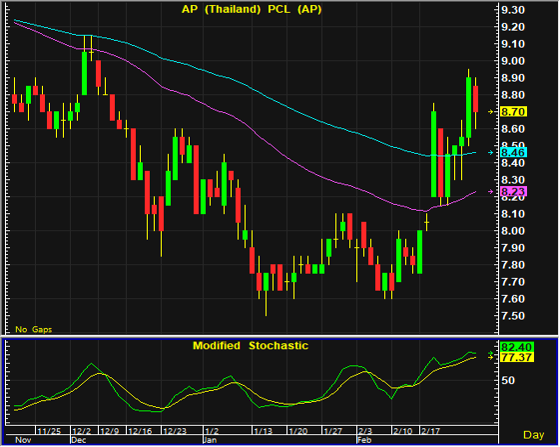Click the 8.00 price axis label

coord(513,231)
